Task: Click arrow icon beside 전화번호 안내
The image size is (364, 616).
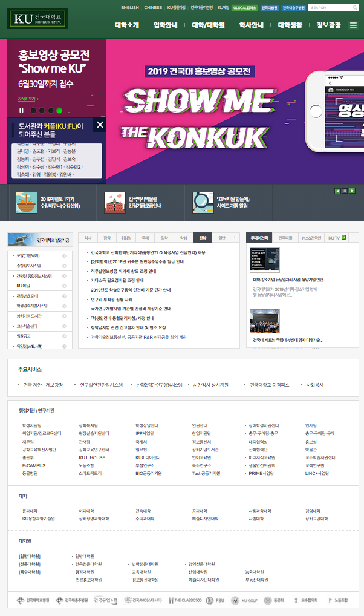Action: (65, 297)
